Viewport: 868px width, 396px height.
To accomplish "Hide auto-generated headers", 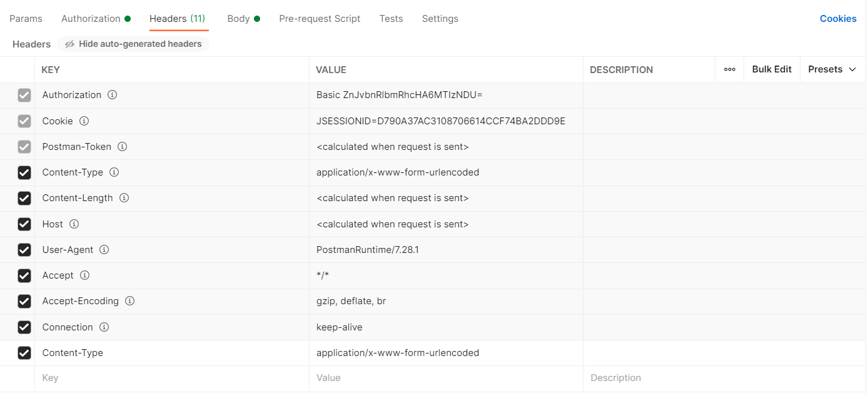I will tap(133, 44).
